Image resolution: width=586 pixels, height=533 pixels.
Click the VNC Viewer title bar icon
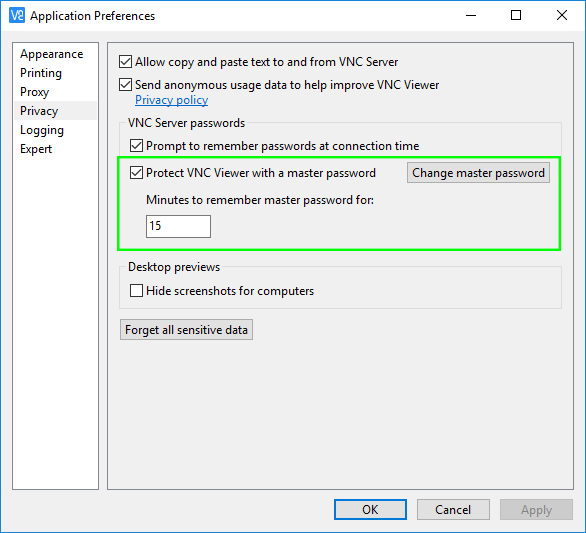17,16
